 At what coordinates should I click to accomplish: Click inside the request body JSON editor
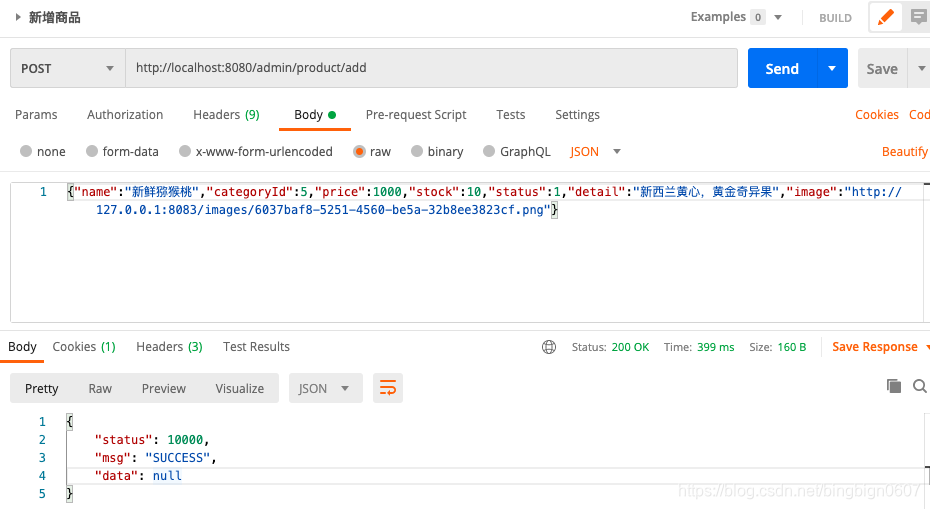click(x=469, y=252)
